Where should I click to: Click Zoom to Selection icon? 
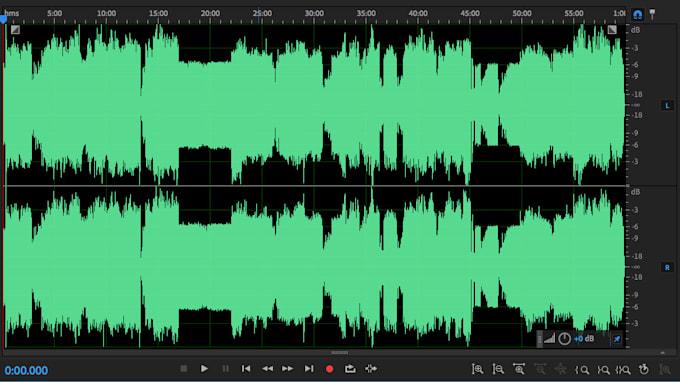click(623, 369)
